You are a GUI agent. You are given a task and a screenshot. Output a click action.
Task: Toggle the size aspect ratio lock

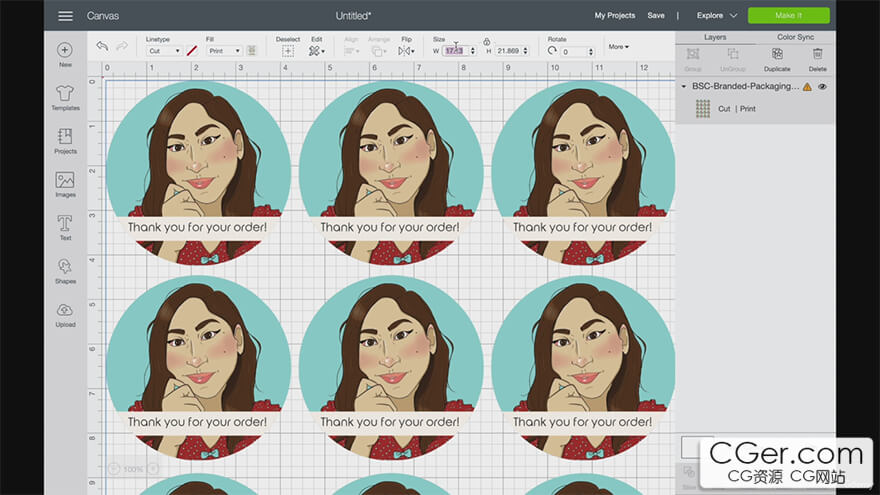click(x=487, y=41)
